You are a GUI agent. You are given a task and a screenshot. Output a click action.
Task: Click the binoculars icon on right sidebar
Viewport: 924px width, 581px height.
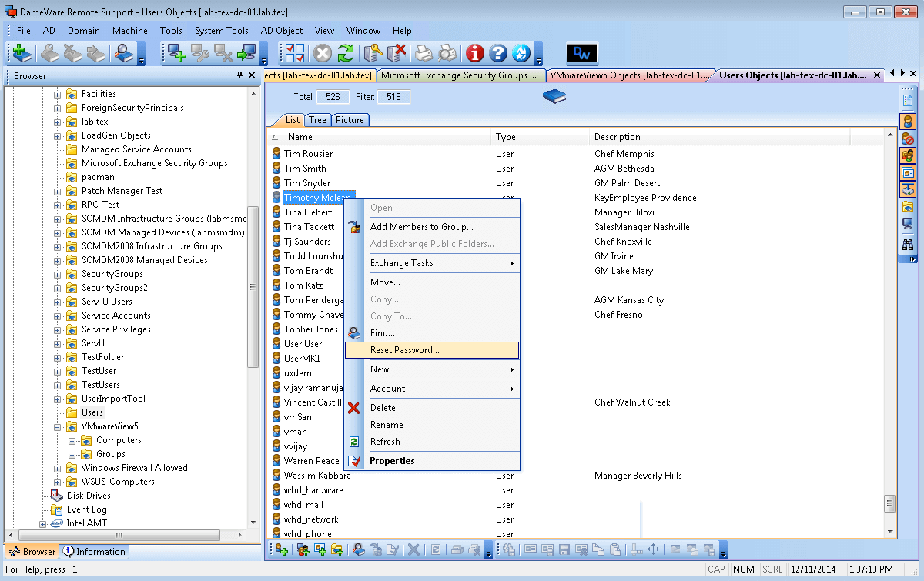[x=908, y=245]
